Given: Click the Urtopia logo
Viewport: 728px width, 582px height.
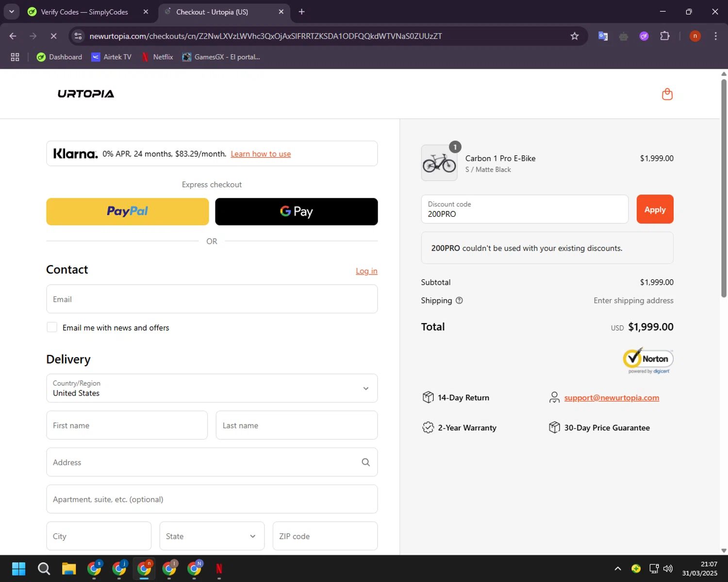Looking at the screenshot, I should pos(86,94).
